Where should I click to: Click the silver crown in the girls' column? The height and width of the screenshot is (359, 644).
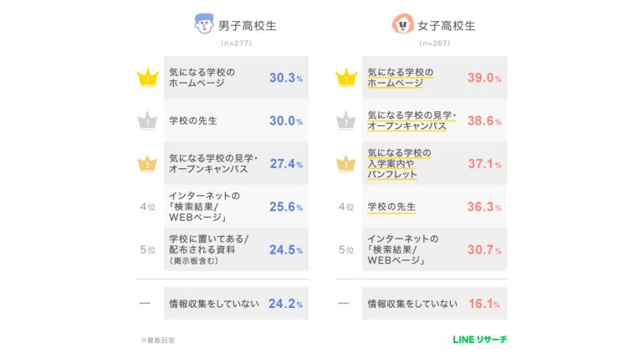[x=345, y=121]
